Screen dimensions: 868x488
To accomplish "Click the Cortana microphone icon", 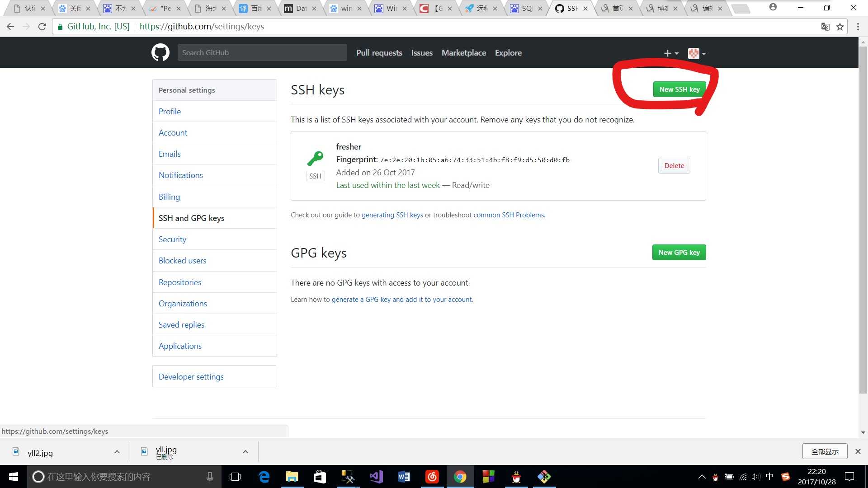I will point(210,477).
